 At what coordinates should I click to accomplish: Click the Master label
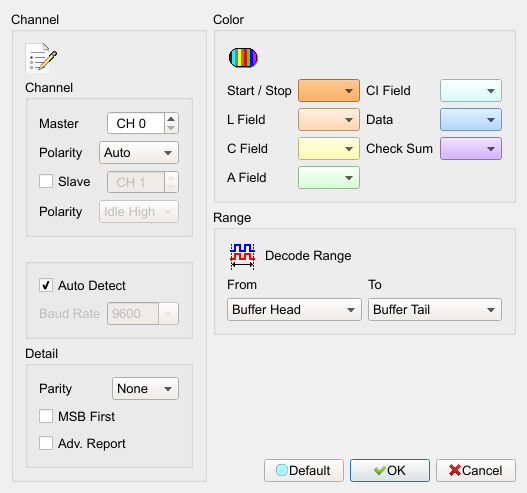pyautogui.click(x=59, y=124)
